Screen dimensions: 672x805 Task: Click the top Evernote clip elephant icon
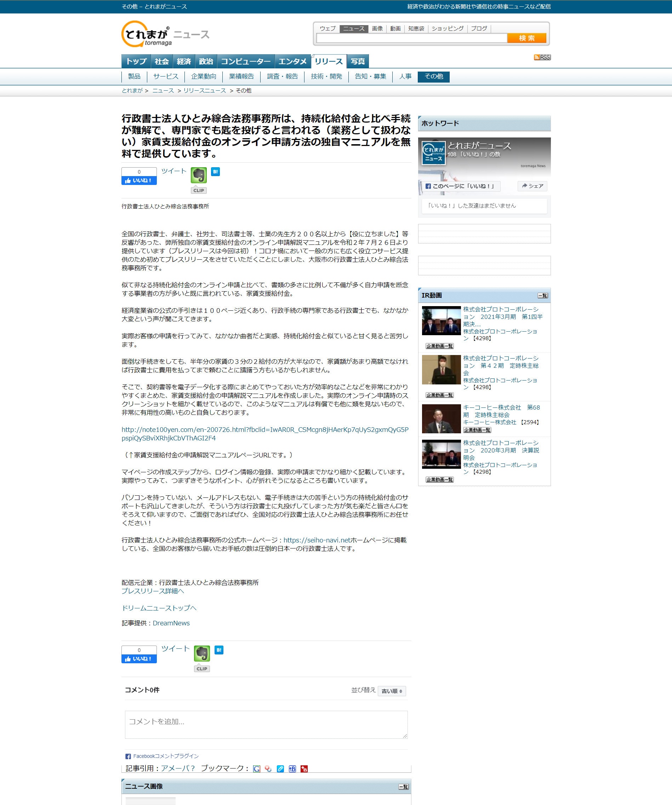point(199,175)
